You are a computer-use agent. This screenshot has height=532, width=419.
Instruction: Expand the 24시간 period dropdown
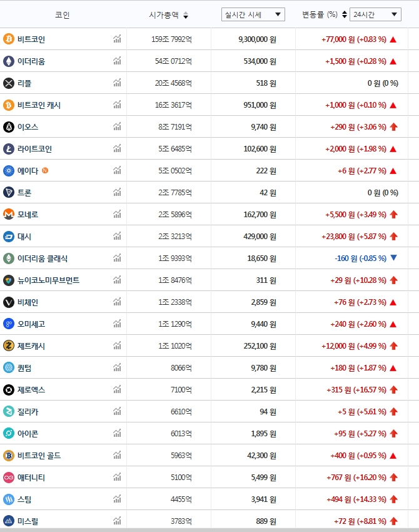pyautogui.click(x=375, y=14)
